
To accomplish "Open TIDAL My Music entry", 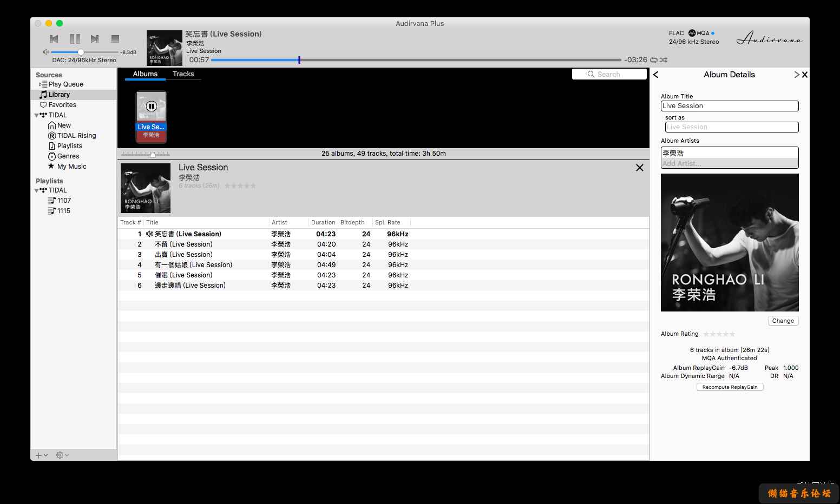I will [71, 167].
